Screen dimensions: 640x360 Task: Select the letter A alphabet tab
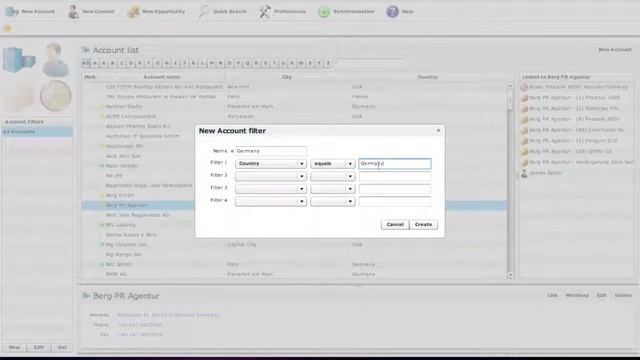[104, 63]
